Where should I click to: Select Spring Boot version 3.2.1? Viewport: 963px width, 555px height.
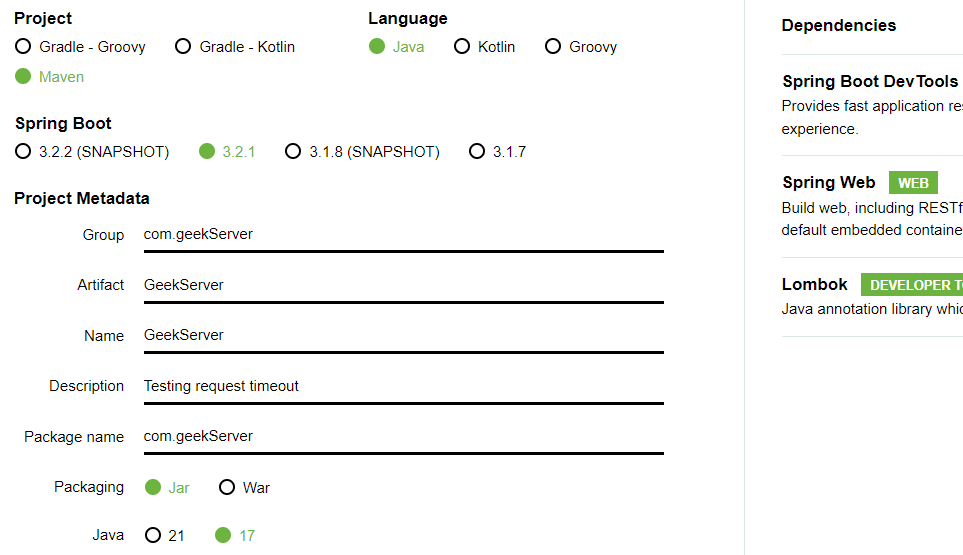207,152
